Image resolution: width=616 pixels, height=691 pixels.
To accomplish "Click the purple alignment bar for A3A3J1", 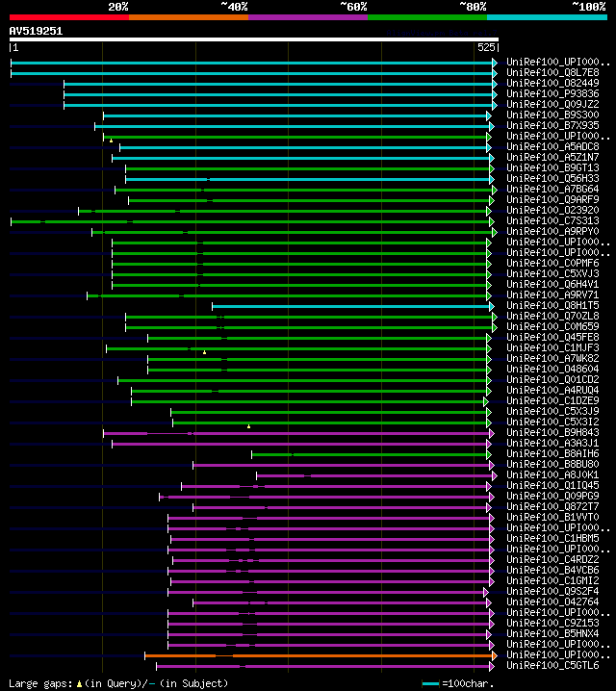I will tap(301, 444).
